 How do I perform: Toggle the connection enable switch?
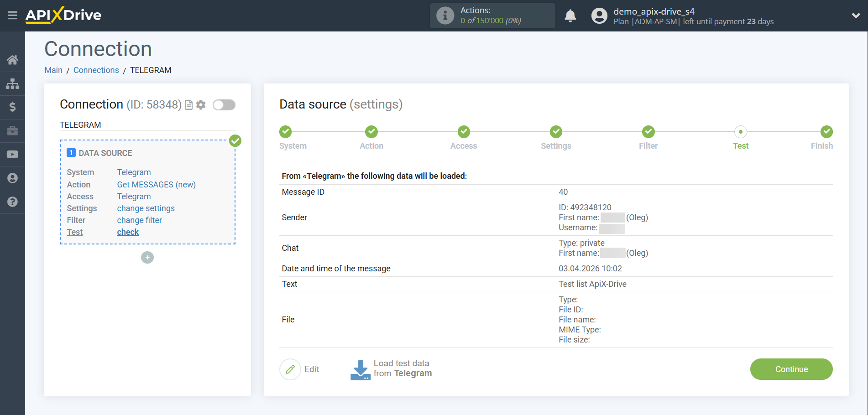pos(224,105)
